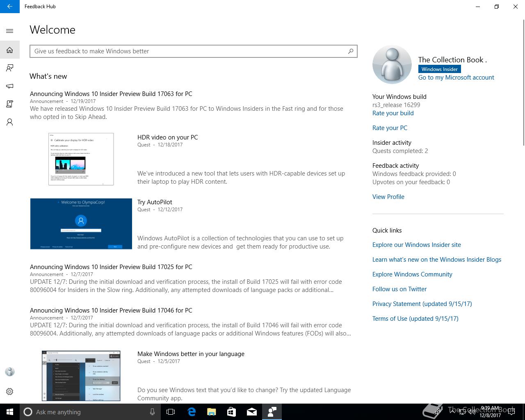Open Mail app from the taskbar
The height and width of the screenshot is (420, 525).
pos(252,412)
